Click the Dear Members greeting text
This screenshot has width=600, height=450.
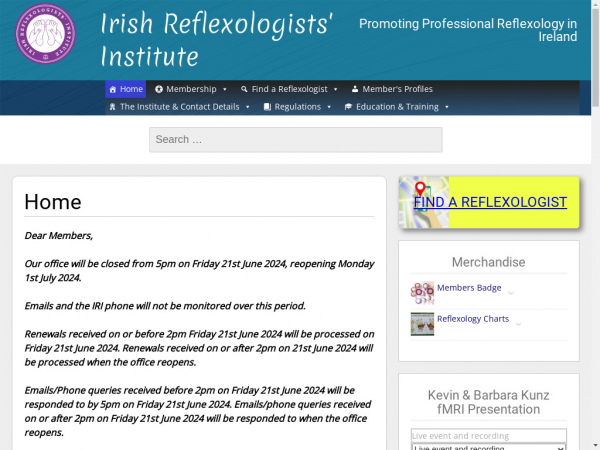coord(59,235)
